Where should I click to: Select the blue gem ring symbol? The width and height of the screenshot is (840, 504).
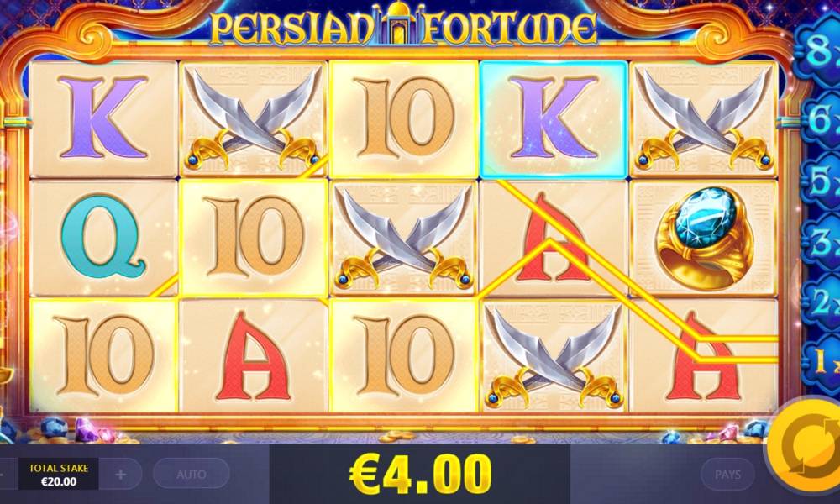click(x=703, y=239)
